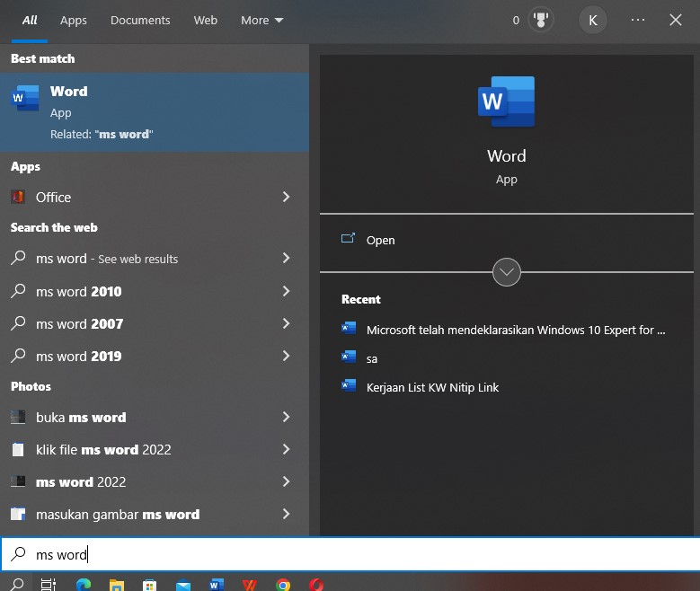Click Open to launch Word

click(380, 240)
